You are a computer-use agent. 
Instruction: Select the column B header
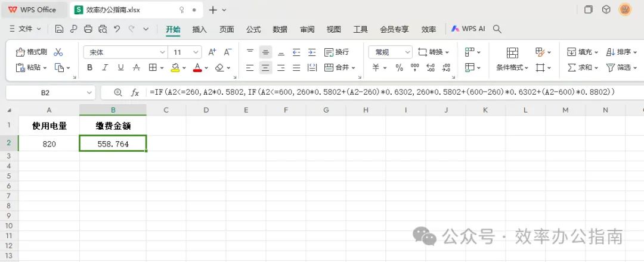click(113, 110)
